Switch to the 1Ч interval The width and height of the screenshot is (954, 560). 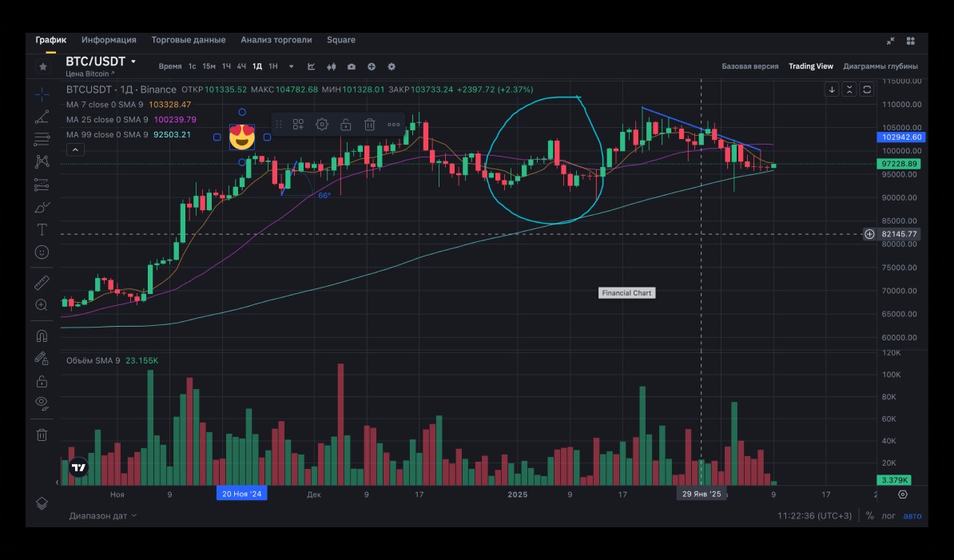click(x=226, y=66)
